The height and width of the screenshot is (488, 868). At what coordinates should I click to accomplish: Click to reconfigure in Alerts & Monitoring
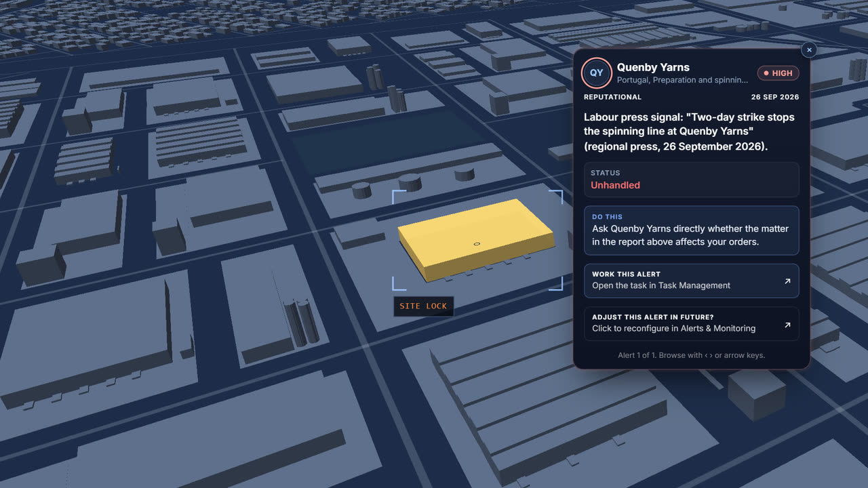(692, 323)
